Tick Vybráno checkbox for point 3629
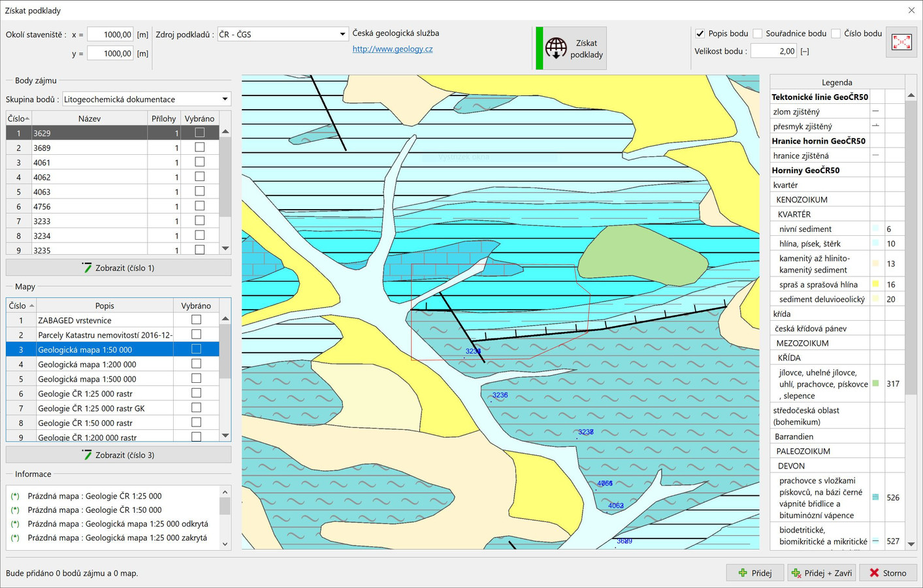 pyautogui.click(x=200, y=133)
